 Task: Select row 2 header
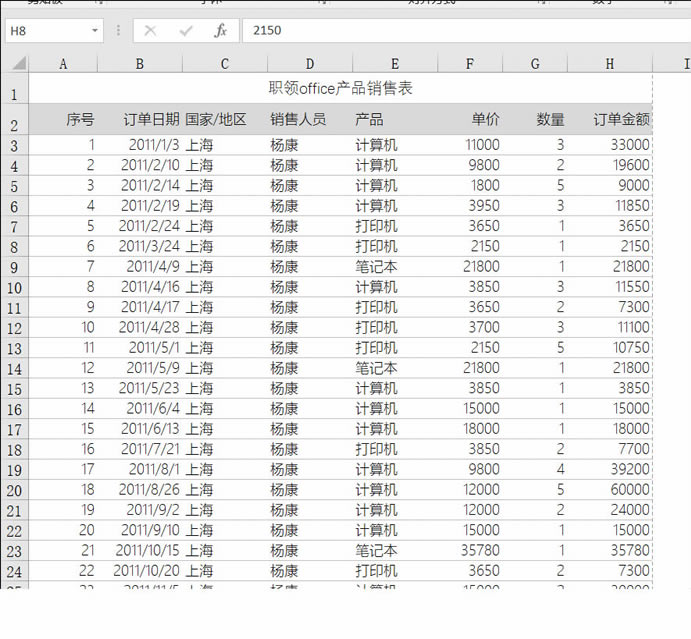pyautogui.click(x=14, y=125)
